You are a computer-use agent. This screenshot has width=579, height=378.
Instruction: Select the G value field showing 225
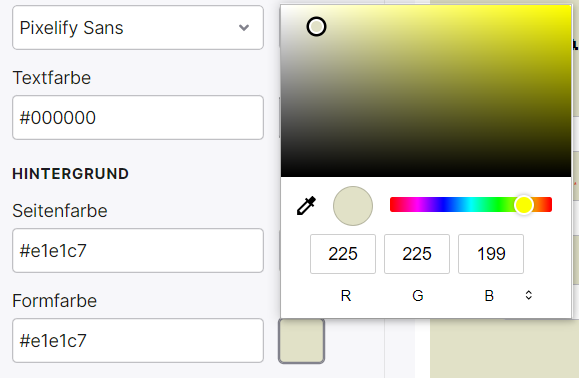tap(417, 254)
